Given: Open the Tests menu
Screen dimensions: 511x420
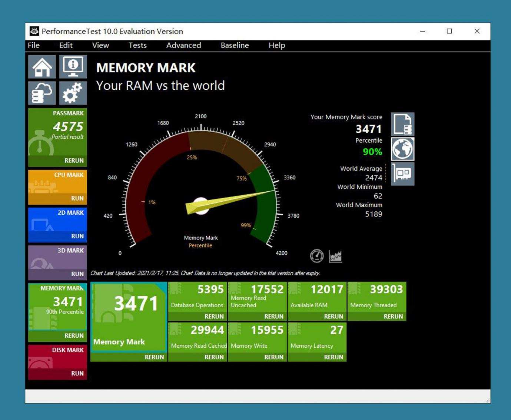Looking at the screenshot, I should 137,45.
